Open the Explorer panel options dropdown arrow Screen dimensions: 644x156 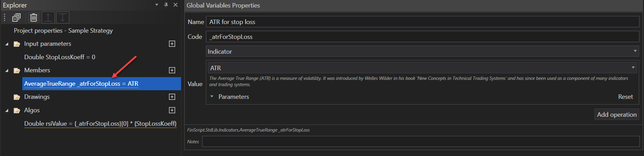click(156, 5)
